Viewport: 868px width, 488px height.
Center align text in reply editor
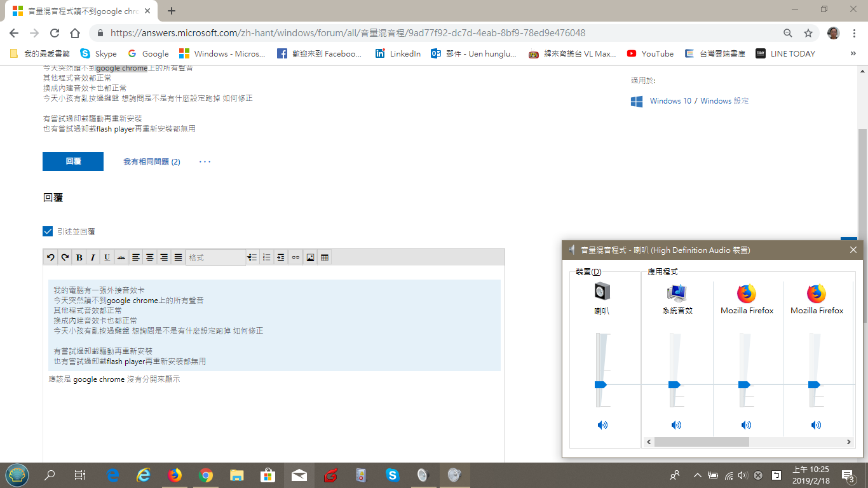click(x=150, y=257)
